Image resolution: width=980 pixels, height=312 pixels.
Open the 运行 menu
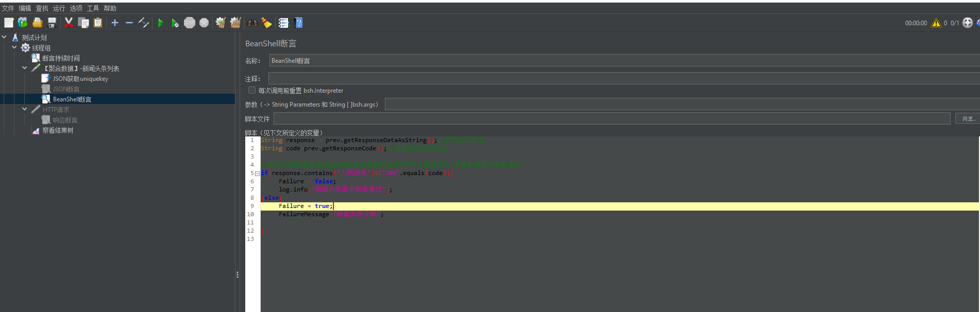[x=59, y=8]
